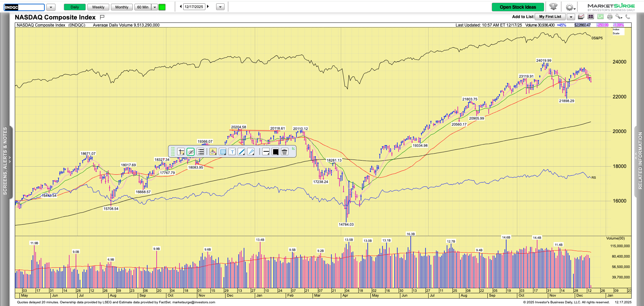Click the date field 12/17/2025

coord(194,7)
